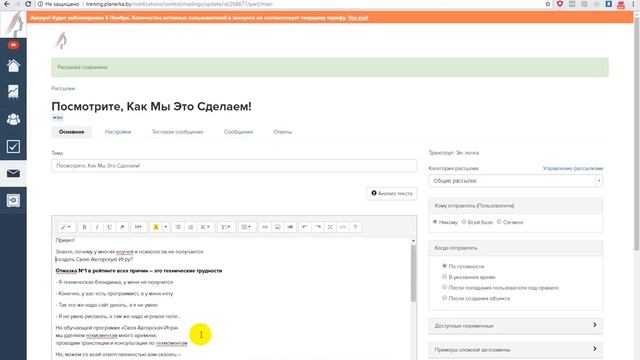Expand the 'Доступные переменные' panel
Viewport: 640px width, 360px height.
516,325
